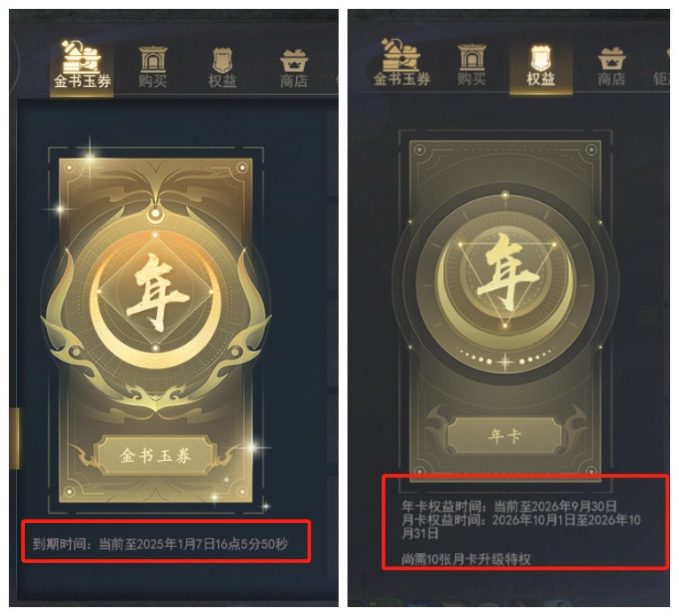
Task: Click the 年 character emblem on left card
Action: (x=156, y=292)
